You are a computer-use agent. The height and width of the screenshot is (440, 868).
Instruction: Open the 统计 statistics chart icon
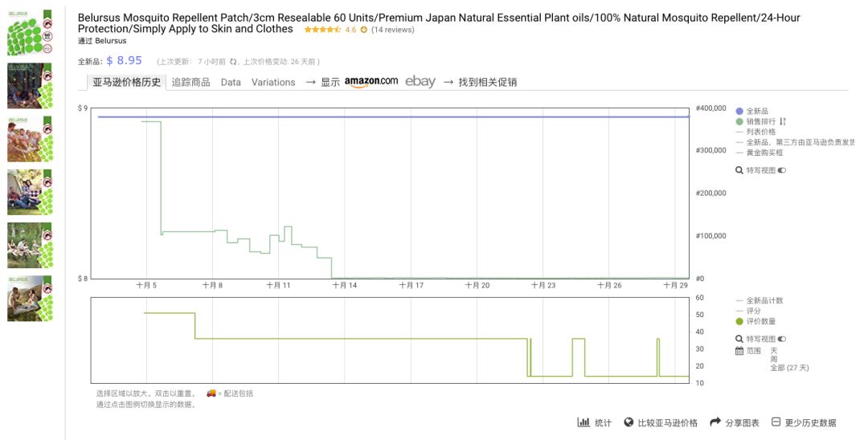click(583, 422)
